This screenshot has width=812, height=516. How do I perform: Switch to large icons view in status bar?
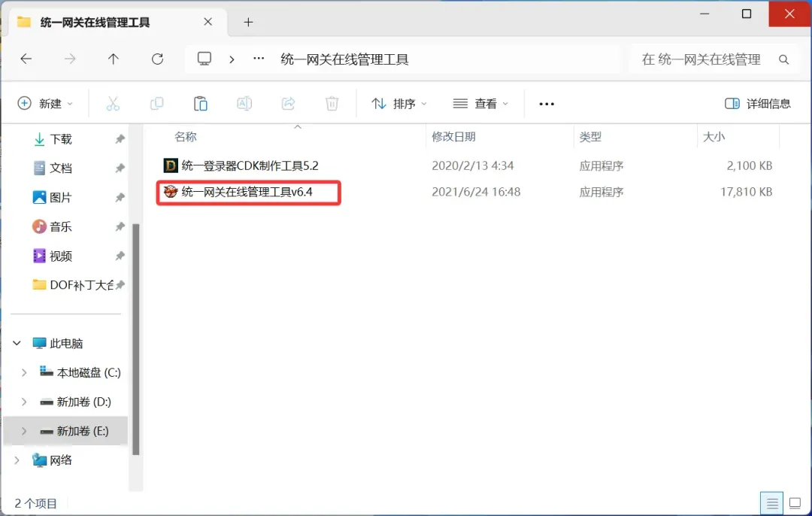(793, 502)
